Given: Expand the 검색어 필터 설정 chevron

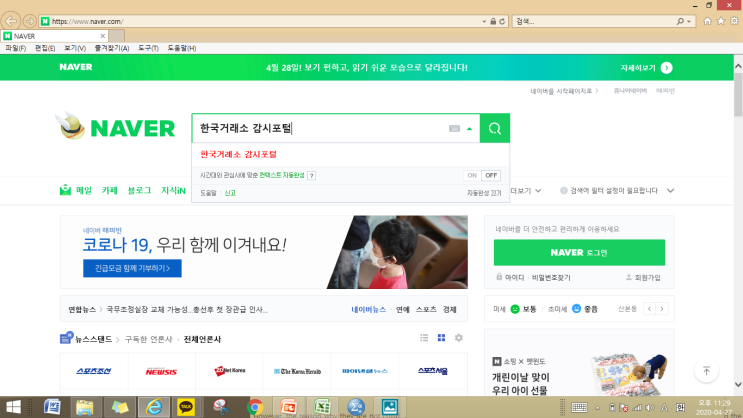Looking at the screenshot, I should click(670, 191).
